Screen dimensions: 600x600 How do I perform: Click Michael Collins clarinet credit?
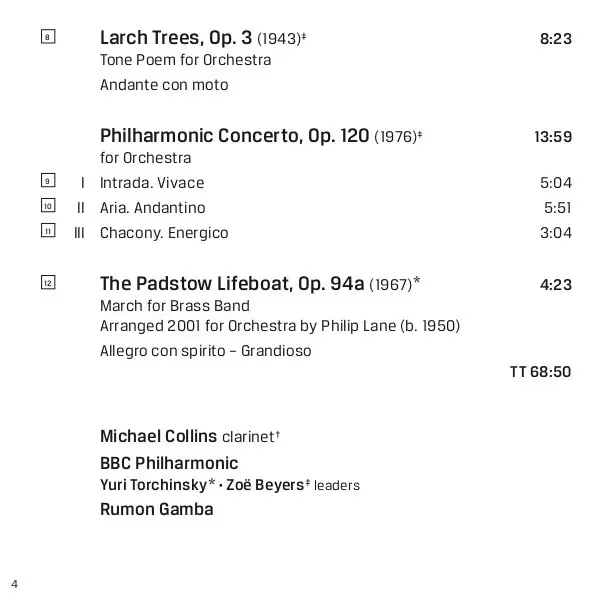coord(188,437)
